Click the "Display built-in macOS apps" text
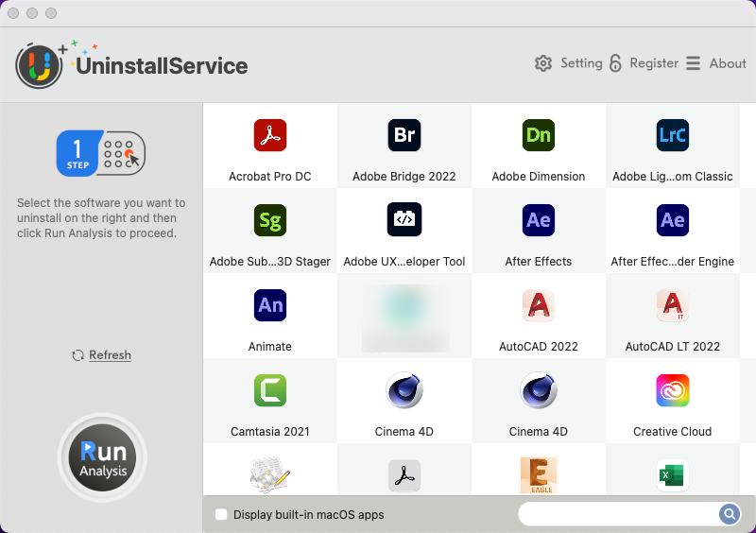 [x=309, y=515]
